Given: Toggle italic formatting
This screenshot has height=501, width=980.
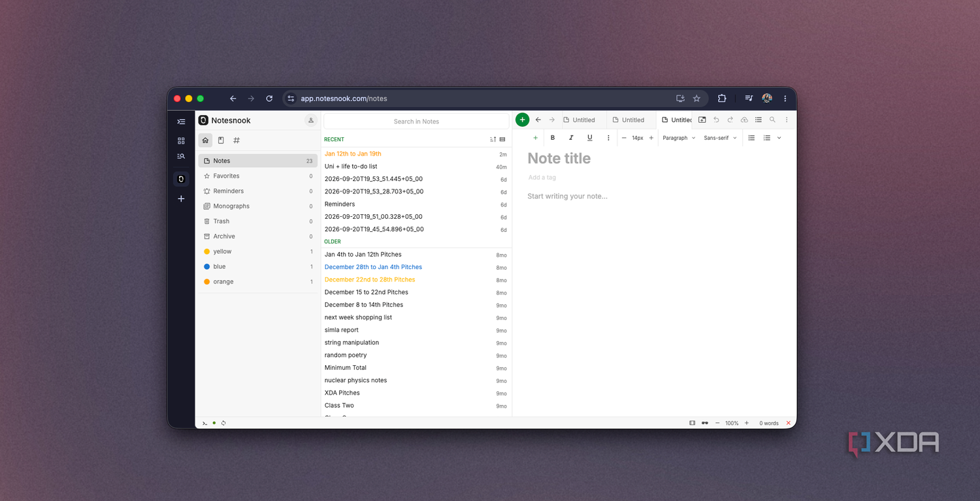Looking at the screenshot, I should coord(571,138).
